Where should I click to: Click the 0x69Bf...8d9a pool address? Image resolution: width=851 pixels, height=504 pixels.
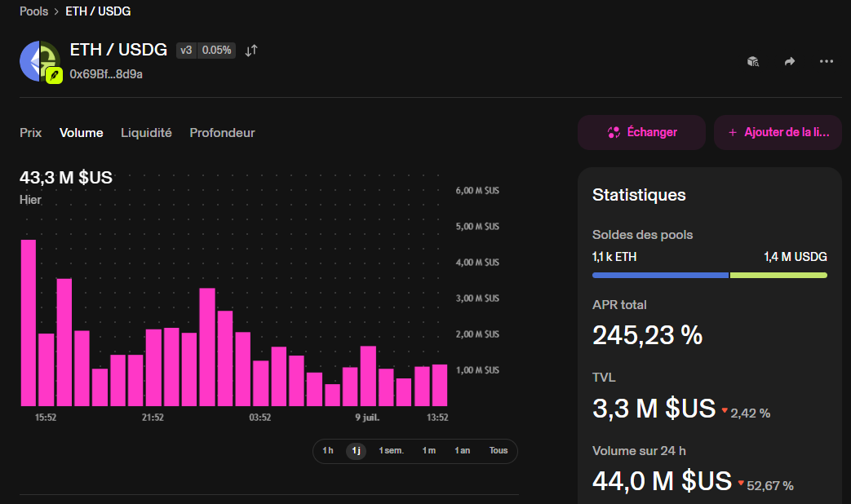point(106,74)
